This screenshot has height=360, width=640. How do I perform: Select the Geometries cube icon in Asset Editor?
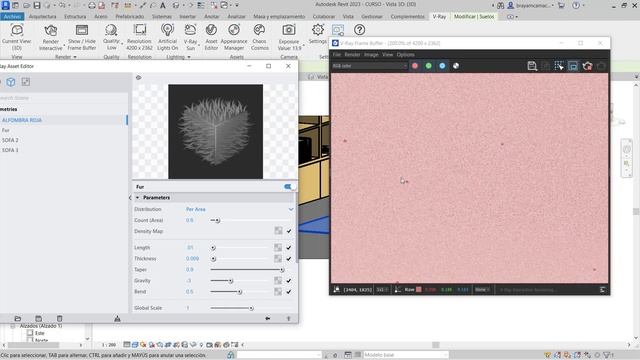coord(11,82)
